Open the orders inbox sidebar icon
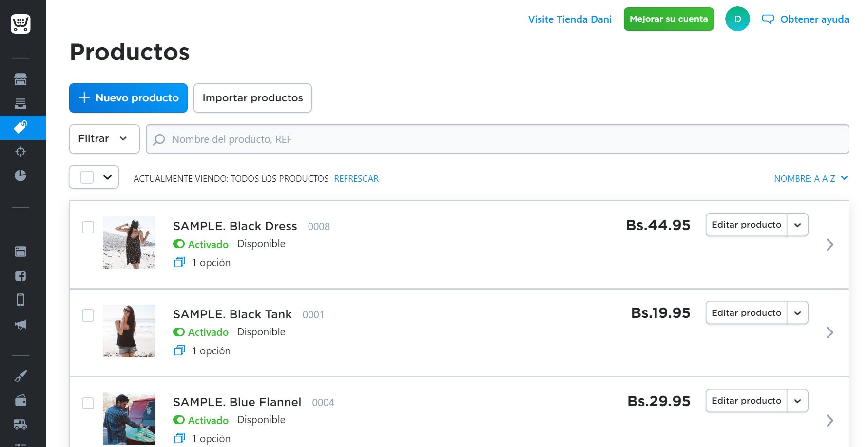868x447 pixels. pyautogui.click(x=20, y=103)
